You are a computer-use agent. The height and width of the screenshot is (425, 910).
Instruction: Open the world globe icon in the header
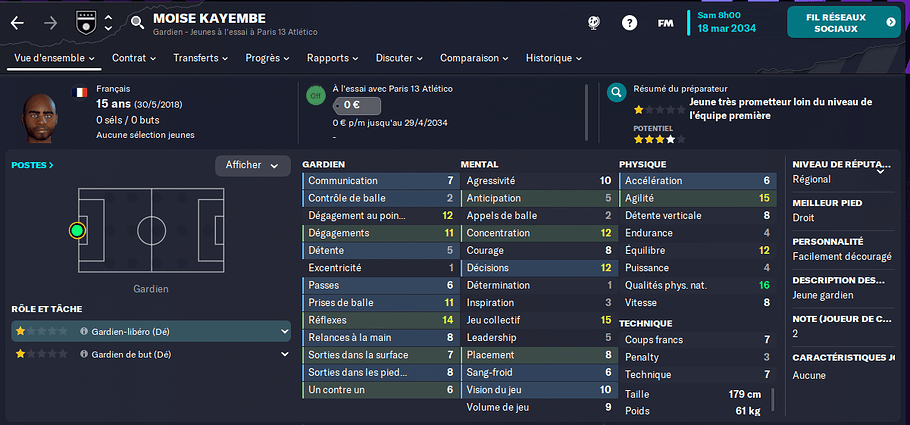click(594, 23)
